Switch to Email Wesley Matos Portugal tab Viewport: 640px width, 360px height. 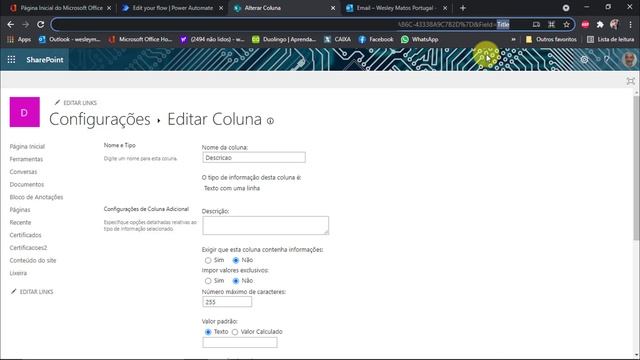click(397, 8)
